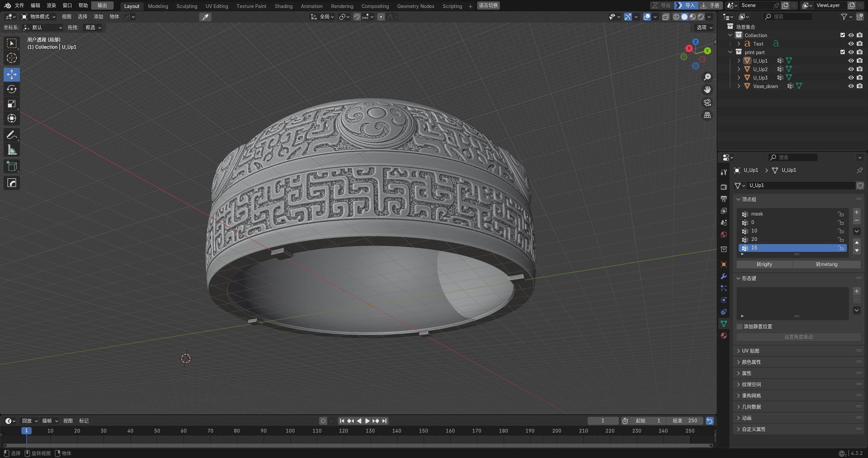Open the 渲染 menu

(51, 5)
